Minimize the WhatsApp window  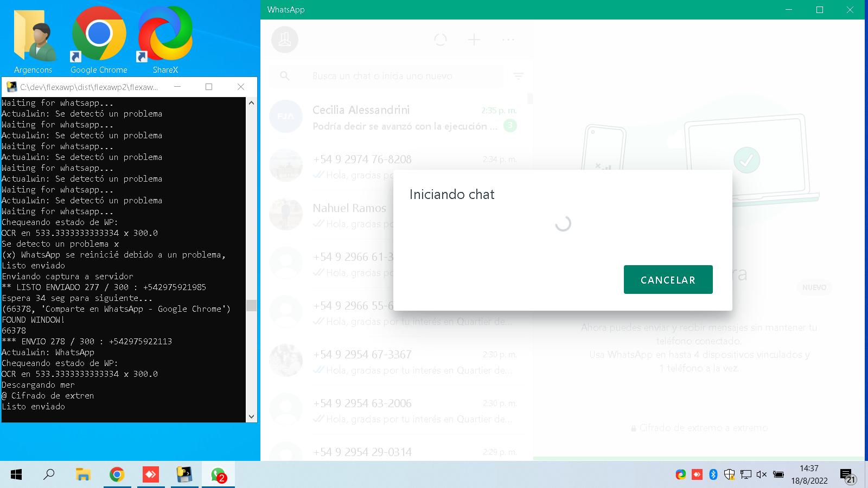coord(789,10)
